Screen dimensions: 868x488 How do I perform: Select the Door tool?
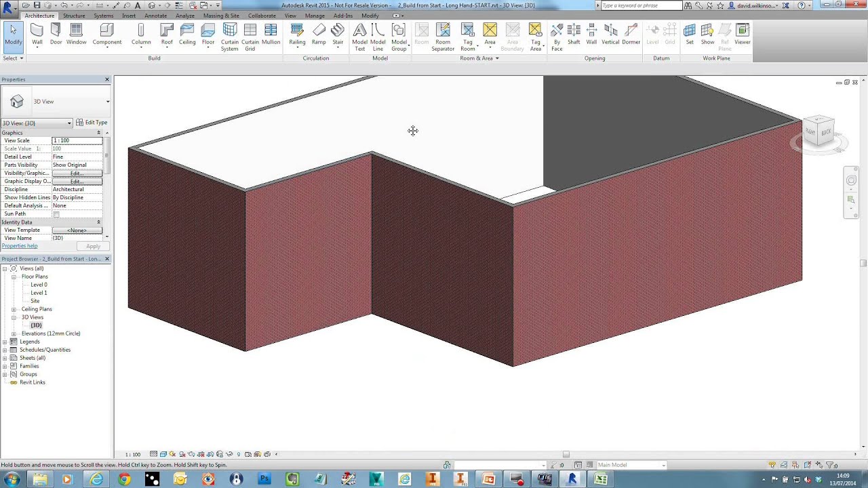(x=56, y=35)
